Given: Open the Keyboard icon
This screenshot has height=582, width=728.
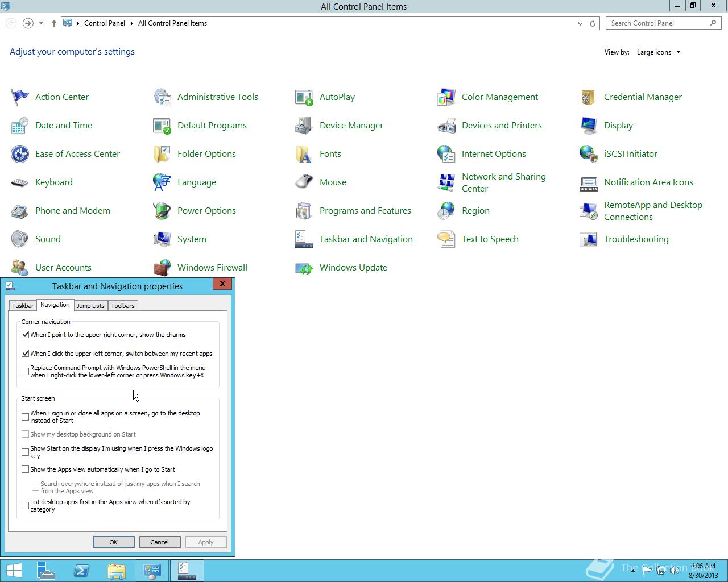Looking at the screenshot, I should coord(20,182).
